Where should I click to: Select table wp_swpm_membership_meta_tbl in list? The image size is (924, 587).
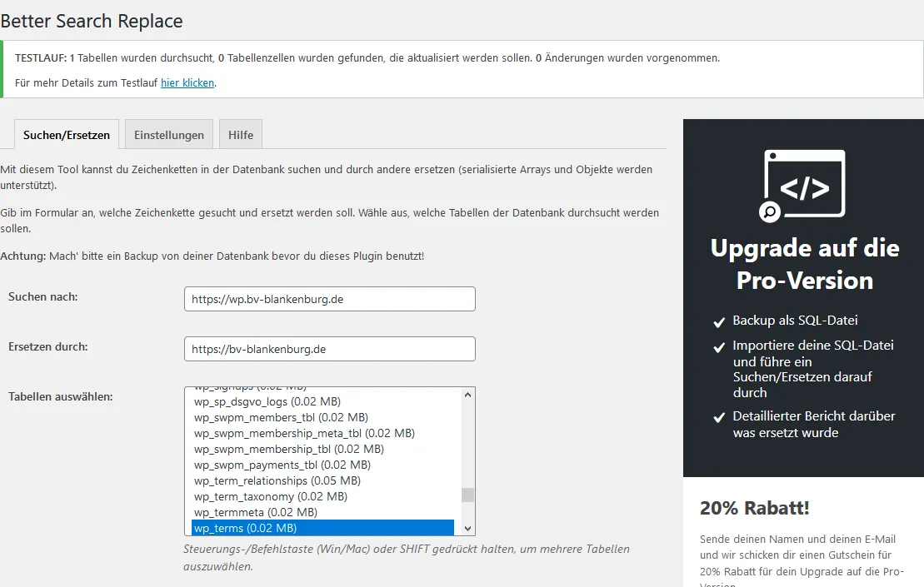pyautogui.click(x=323, y=433)
